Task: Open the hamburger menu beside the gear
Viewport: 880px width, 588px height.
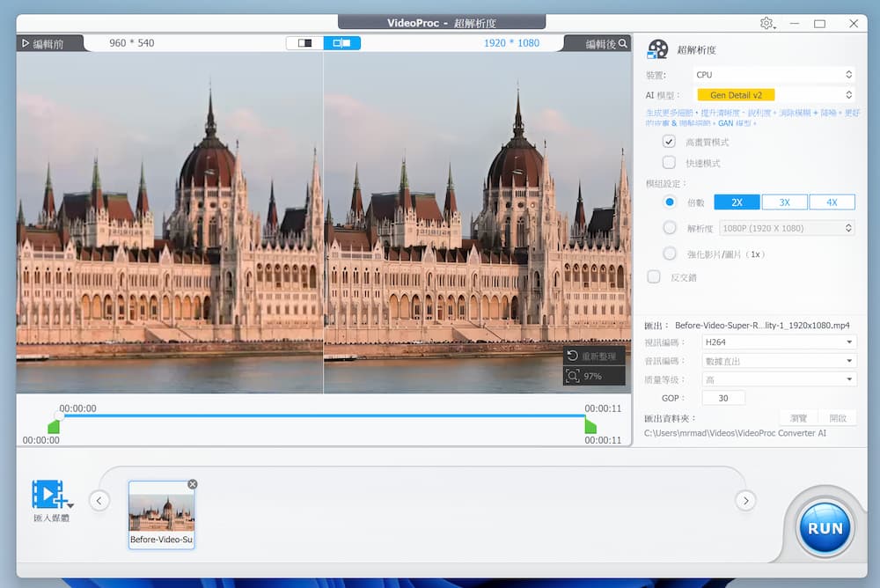Action: [775, 27]
